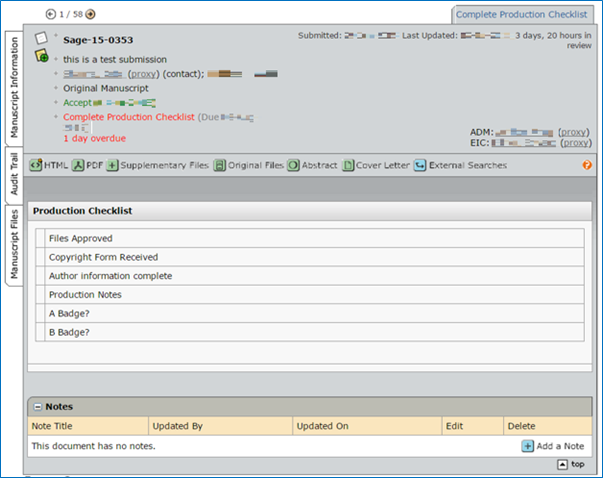The image size is (603, 478).
Task: Open Supplementary Files icon
Action: (x=112, y=165)
